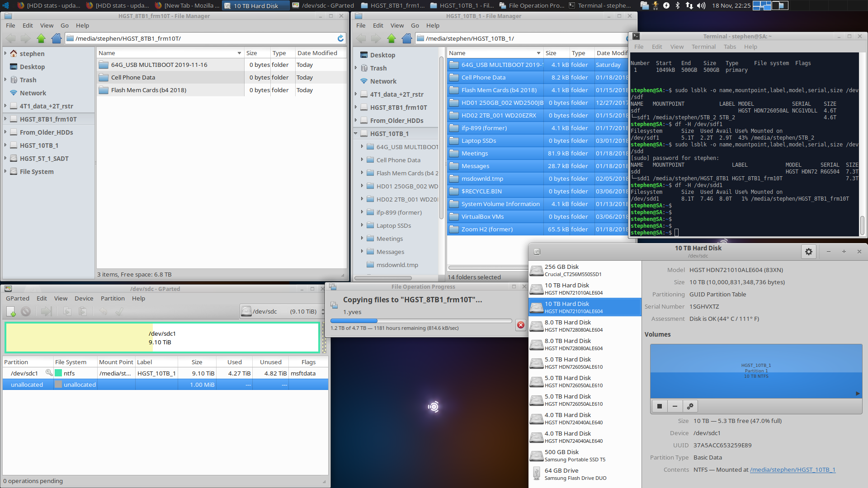Unmount the volume with the stop button in Disks
Image resolution: width=868 pixels, height=488 pixels.
coord(660,406)
